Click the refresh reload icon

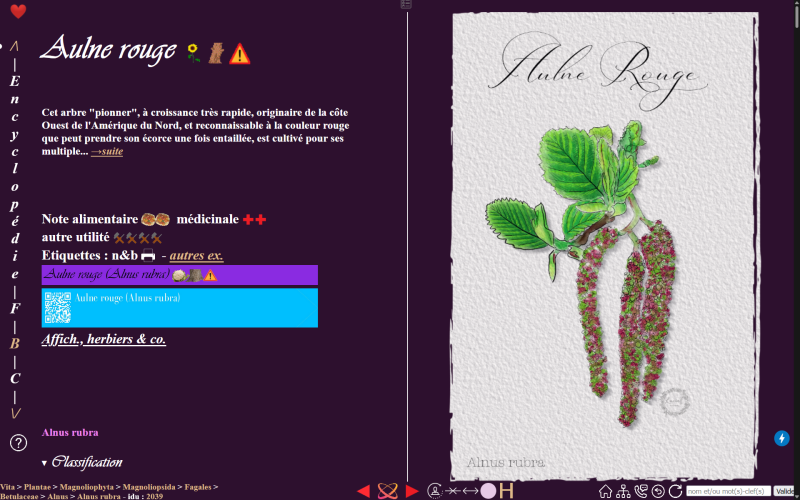676,491
